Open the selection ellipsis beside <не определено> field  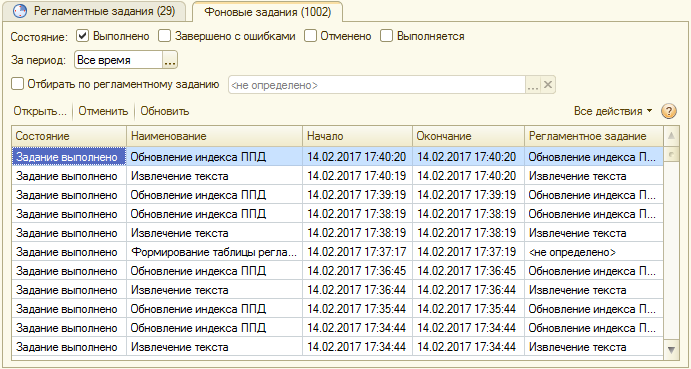[x=533, y=85]
